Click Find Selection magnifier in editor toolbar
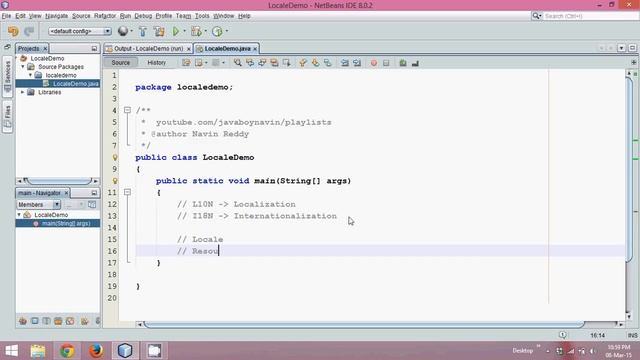 coord(238,63)
